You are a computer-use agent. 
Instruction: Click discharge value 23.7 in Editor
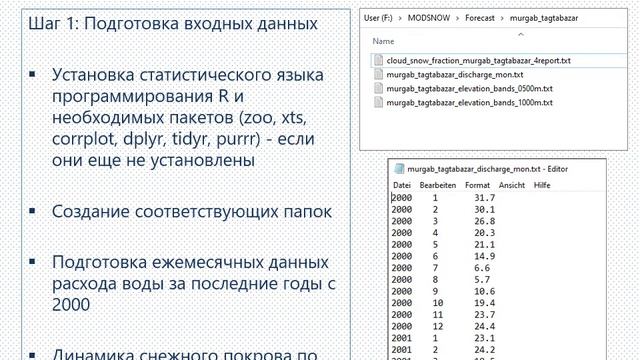pos(484,315)
